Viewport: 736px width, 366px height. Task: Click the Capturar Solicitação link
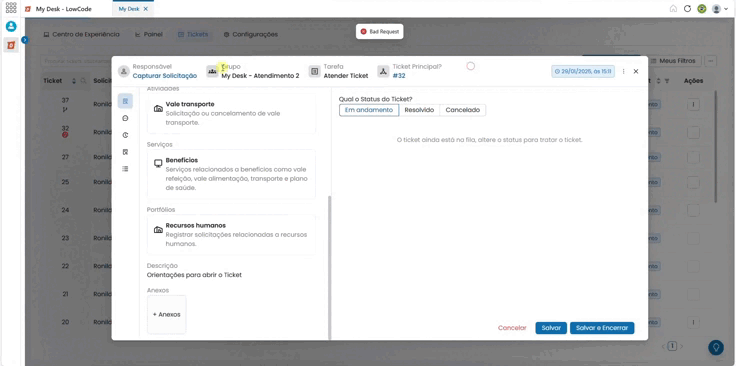(x=165, y=76)
